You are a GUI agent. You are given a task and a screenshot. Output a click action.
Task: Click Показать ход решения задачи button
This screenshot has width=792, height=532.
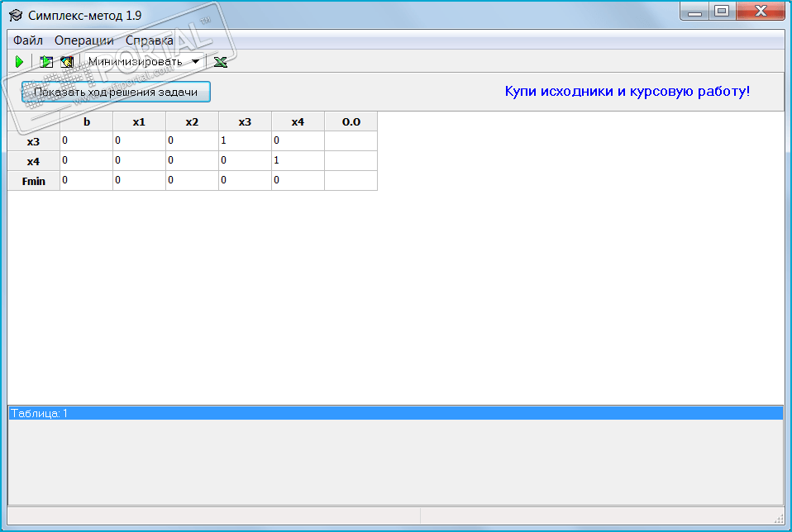coord(116,92)
